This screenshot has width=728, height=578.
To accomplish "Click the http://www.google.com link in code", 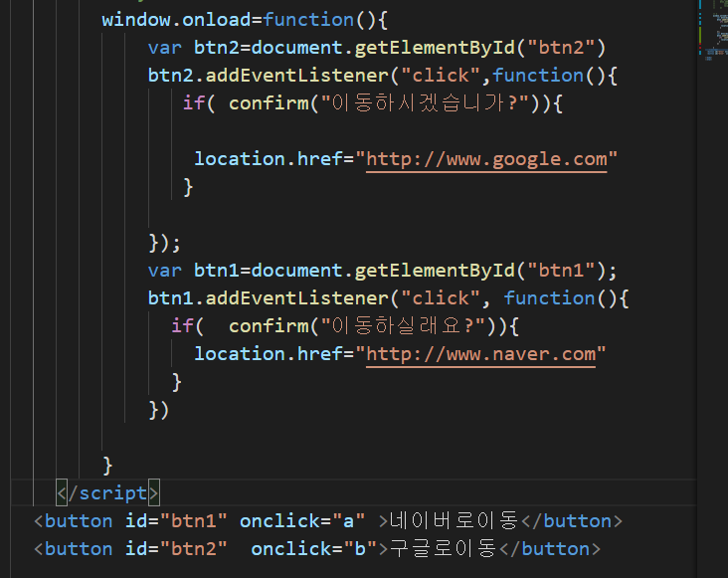I will coord(486,160).
